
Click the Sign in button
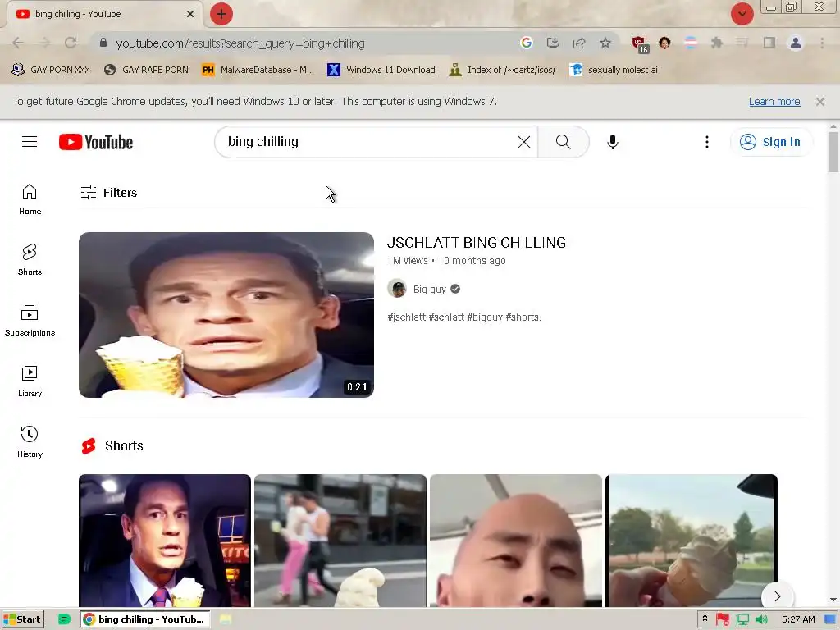pos(770,141)
